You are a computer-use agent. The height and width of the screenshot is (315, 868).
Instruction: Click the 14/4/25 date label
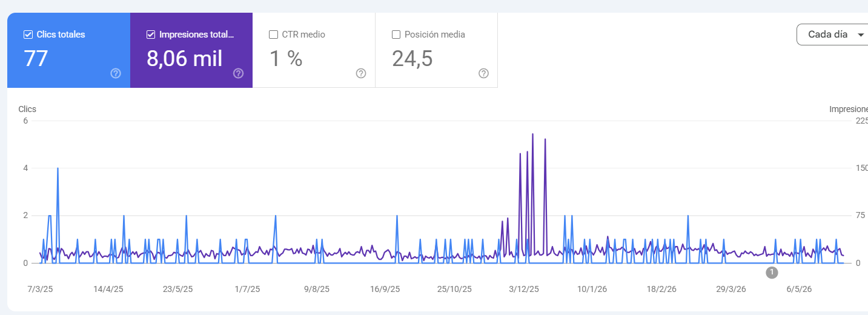[x=108, y=289]
